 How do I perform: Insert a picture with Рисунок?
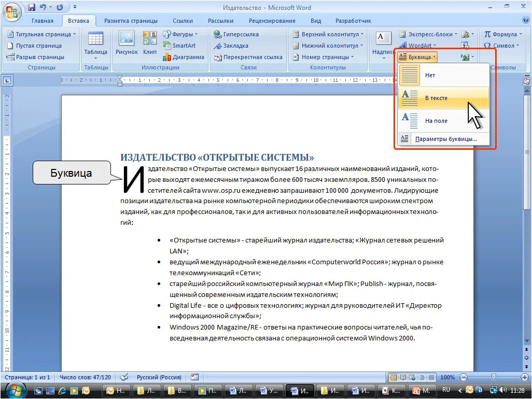pos(127,43)
